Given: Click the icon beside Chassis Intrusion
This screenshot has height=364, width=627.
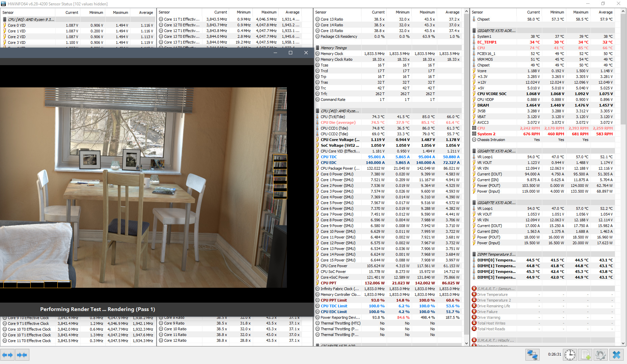Looking at the screenshot, I should [x=474, y=140].
